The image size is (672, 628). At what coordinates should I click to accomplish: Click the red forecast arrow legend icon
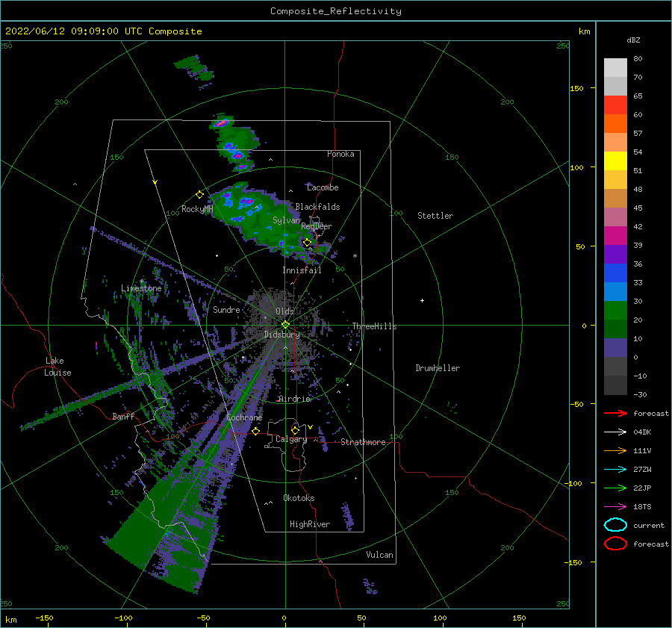615,413
